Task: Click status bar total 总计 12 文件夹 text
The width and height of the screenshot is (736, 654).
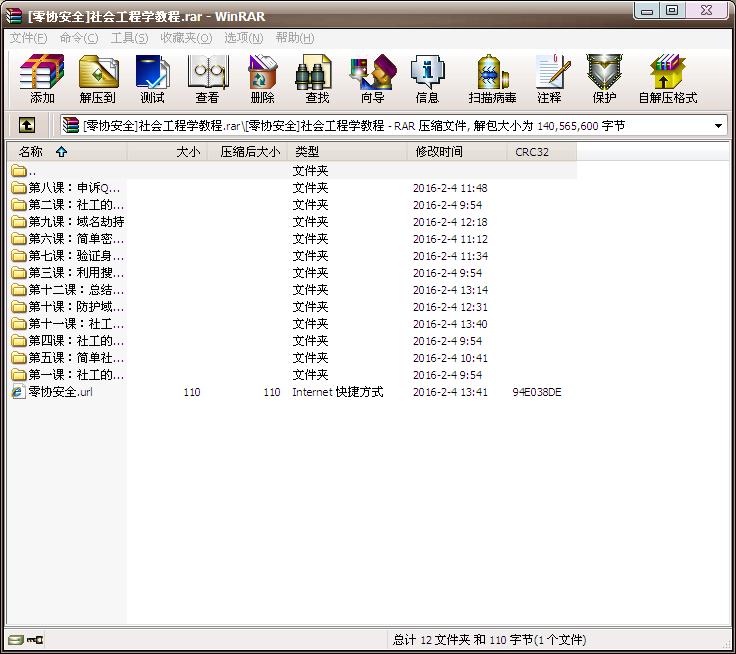Action: coord(490,639)
